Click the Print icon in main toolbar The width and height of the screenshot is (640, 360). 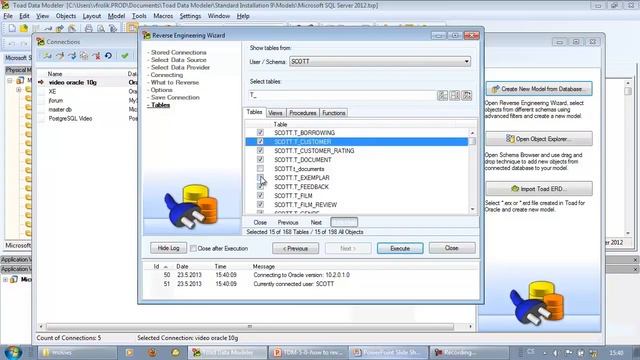(x=88, y=28)
